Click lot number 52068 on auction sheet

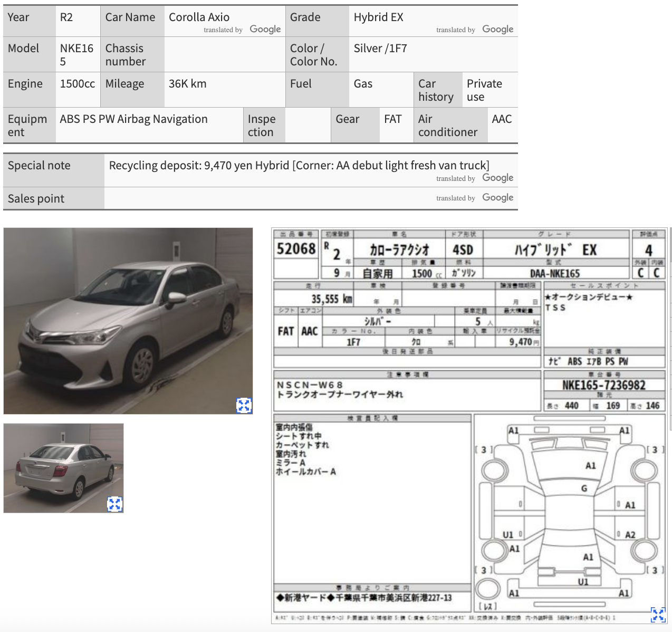[x=296, y=249]
